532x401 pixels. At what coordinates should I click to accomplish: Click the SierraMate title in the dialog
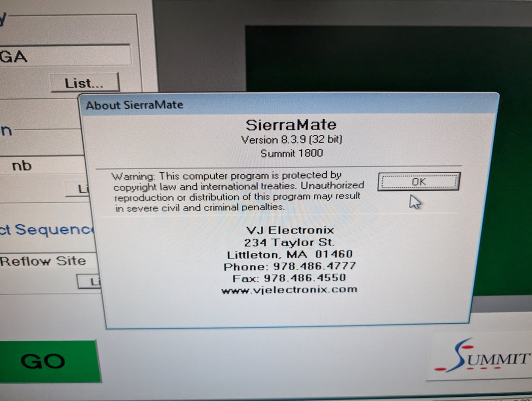coord(291,125)
